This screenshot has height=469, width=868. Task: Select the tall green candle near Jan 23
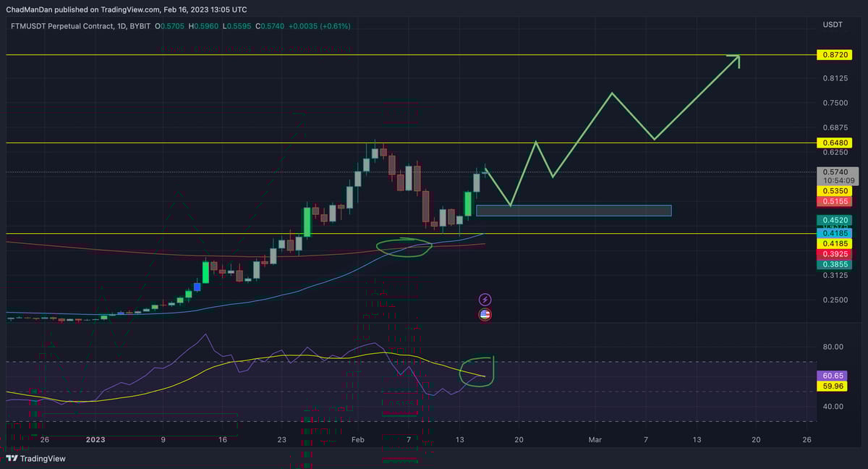[307, 221]
